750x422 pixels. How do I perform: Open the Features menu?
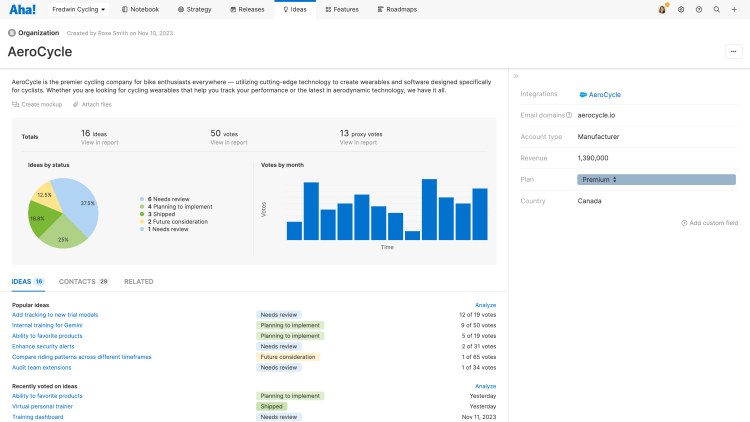click(342, 10)
